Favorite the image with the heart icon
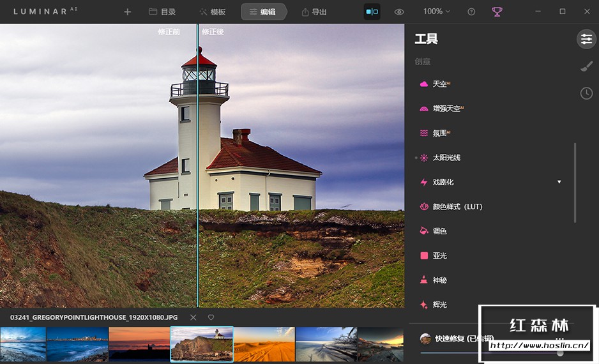The height and width of the screenshot is (364, 599). 211,317
